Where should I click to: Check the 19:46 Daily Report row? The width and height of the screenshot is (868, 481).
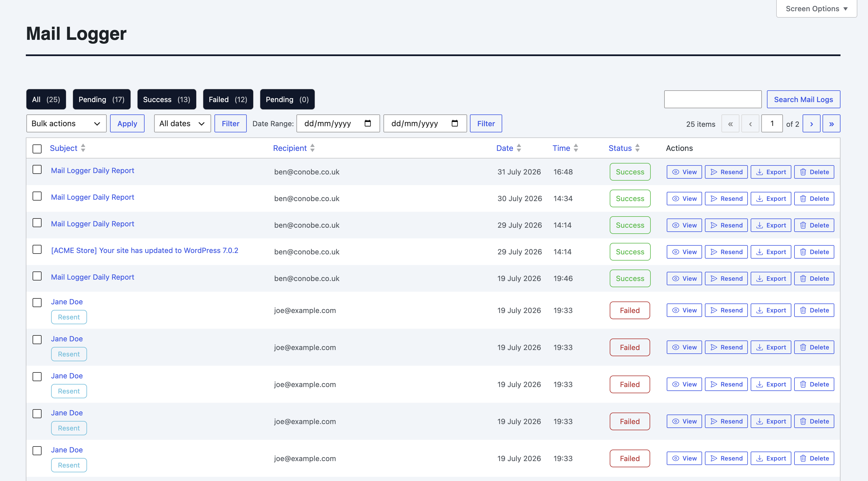pyautogui.click(x=37, y=276)
